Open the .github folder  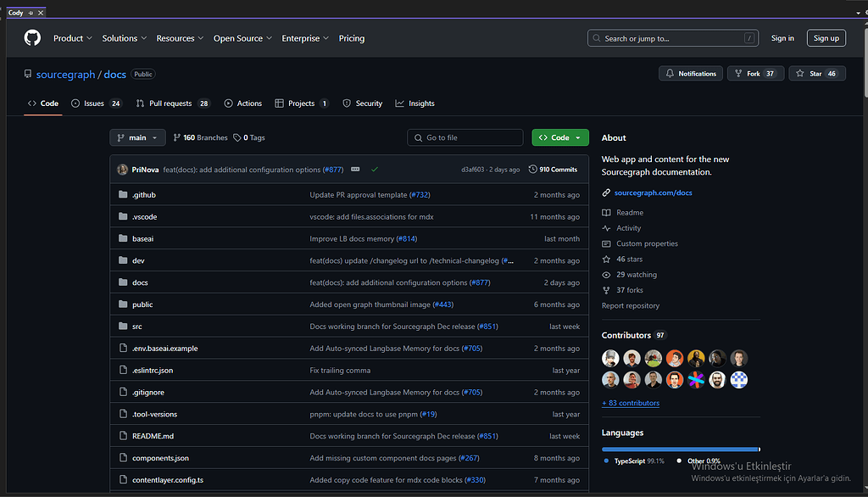click(x=143, y=195)
